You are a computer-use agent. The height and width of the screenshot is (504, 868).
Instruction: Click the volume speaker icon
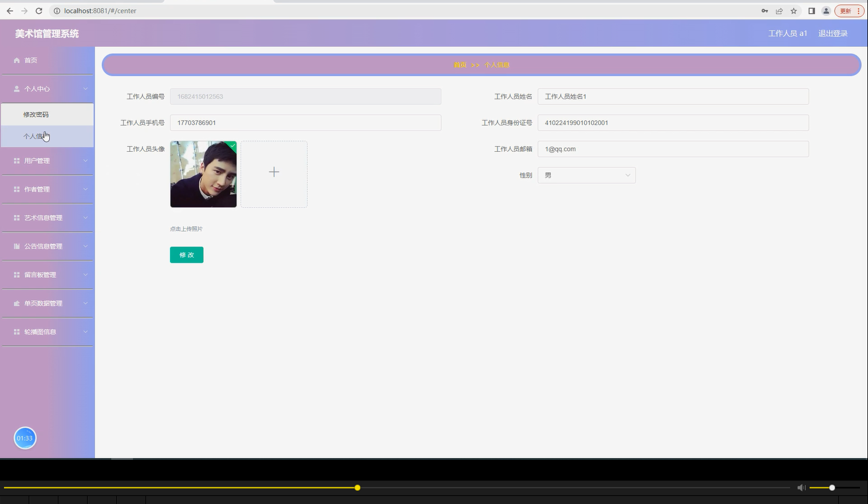(802, 487)
